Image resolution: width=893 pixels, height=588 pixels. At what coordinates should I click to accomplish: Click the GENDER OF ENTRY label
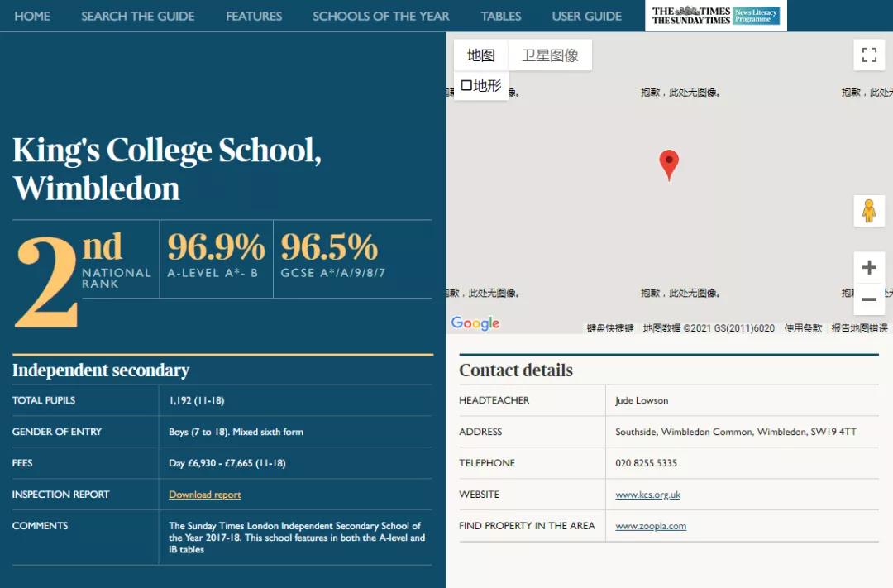[57, 432]
